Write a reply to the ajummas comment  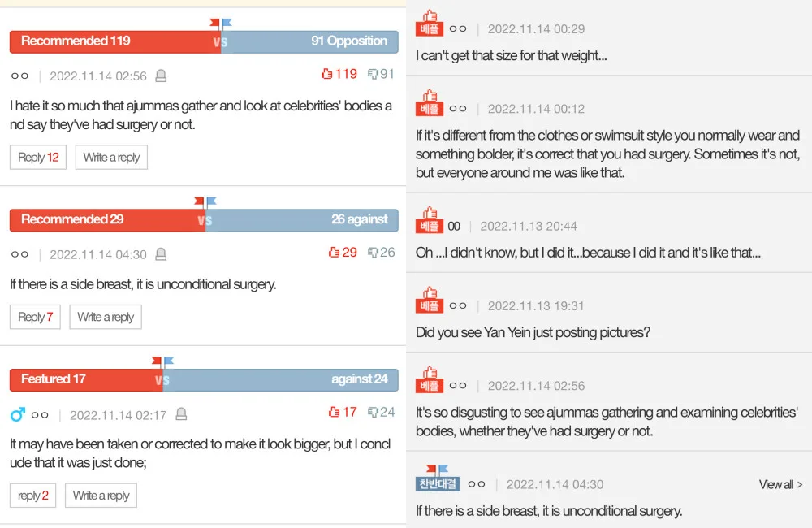pos(111,158)
